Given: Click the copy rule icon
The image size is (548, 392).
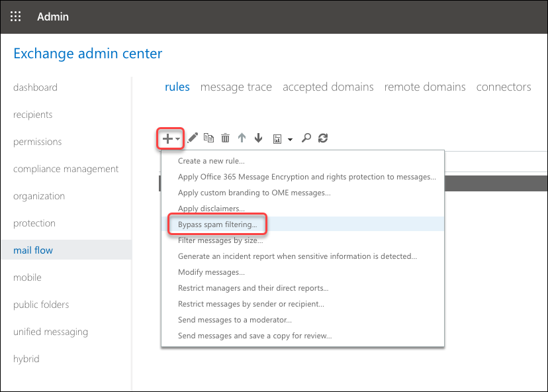Looking at the screenshot, I should pos(209,138).
